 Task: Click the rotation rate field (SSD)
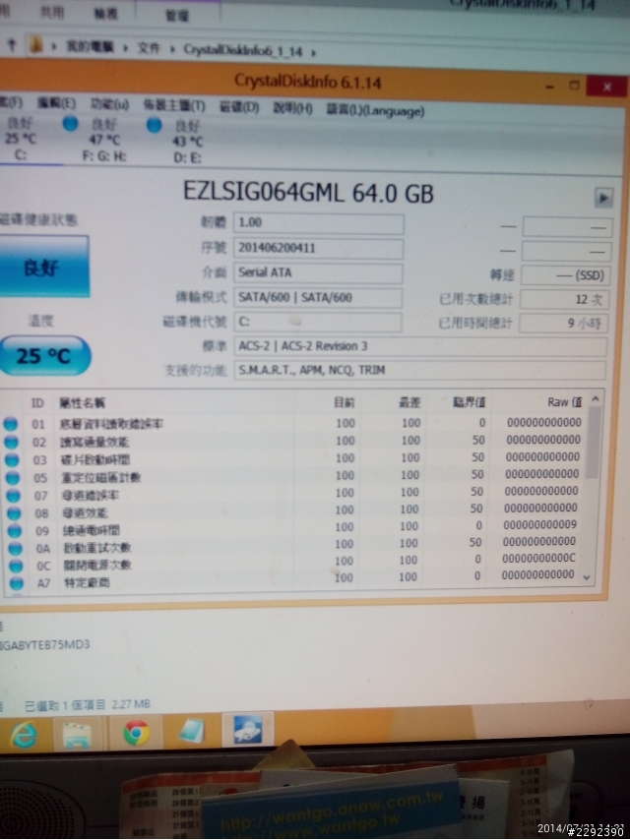click(x=565, y=275)
